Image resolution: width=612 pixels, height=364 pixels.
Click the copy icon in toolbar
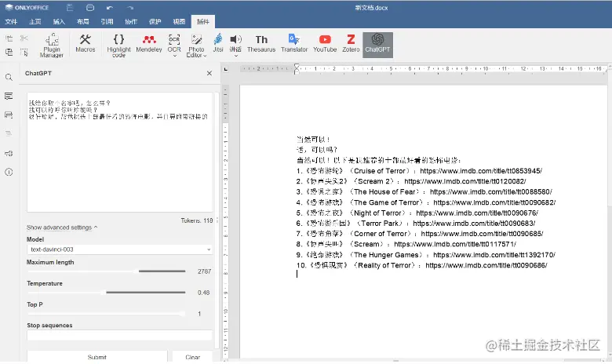(x=9, y=38)
